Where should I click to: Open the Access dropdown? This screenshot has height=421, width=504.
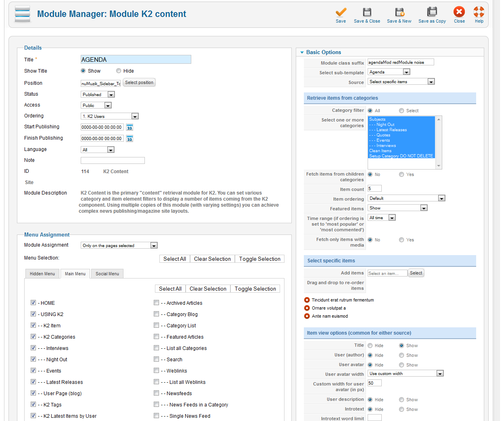coord(96,105)
